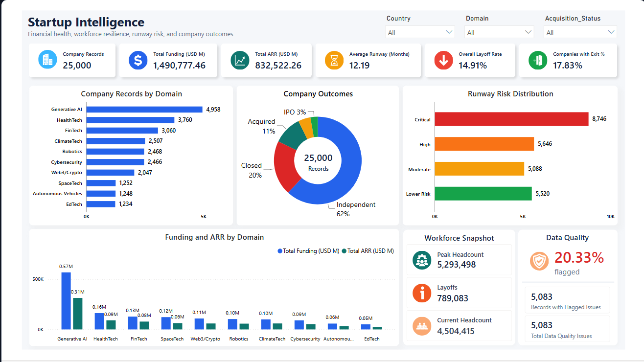The image size is (644, 362).
Task: Select the Acquired teal donut segment
Action: pos(292,135)
